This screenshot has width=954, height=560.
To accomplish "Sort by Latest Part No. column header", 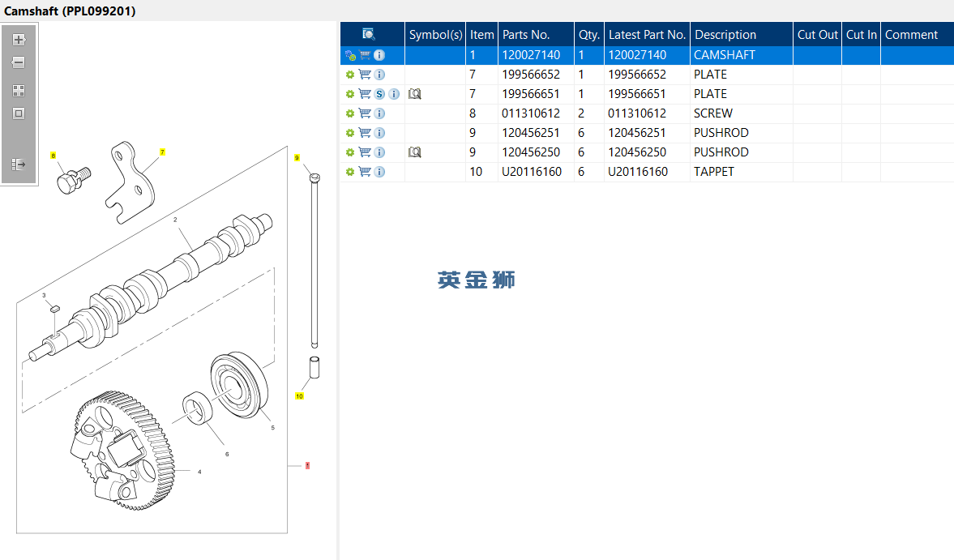I will click(x=648, y=35).
